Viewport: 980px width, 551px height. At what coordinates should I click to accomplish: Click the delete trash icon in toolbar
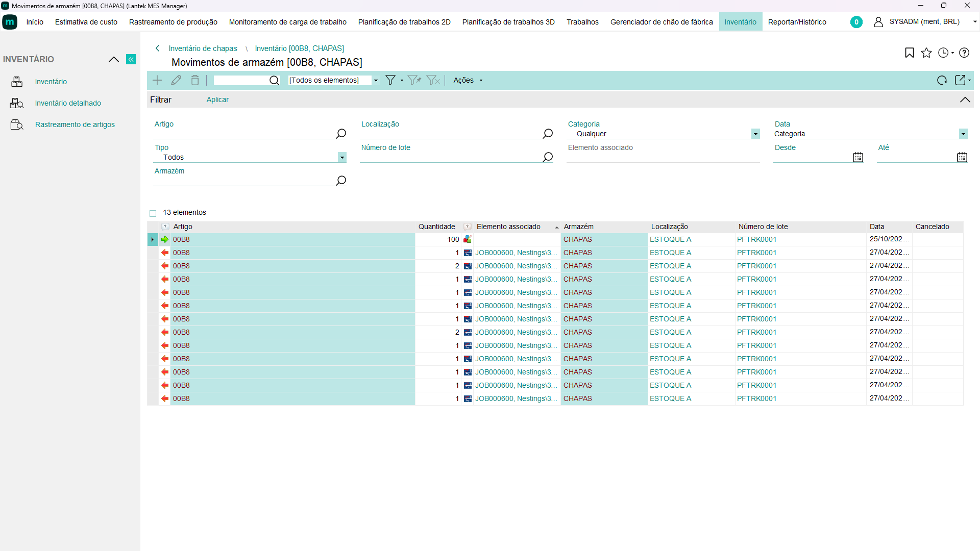[x=195, y=80]
